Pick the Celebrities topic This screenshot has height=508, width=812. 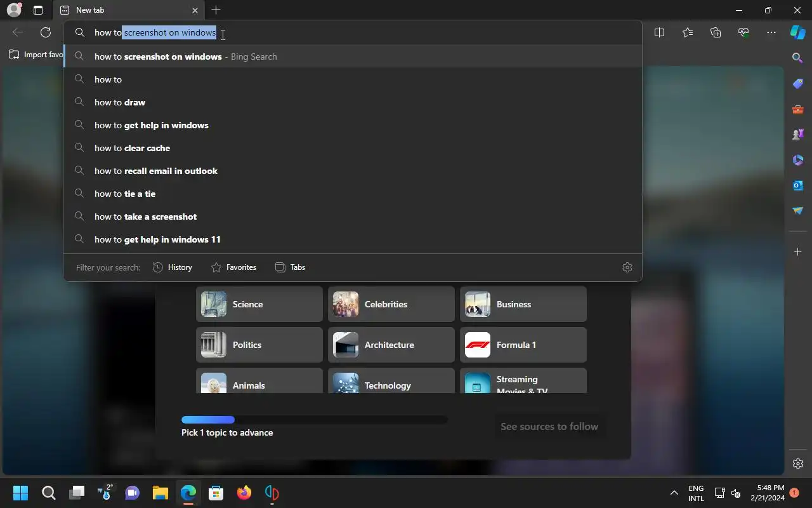pos(391,304)
